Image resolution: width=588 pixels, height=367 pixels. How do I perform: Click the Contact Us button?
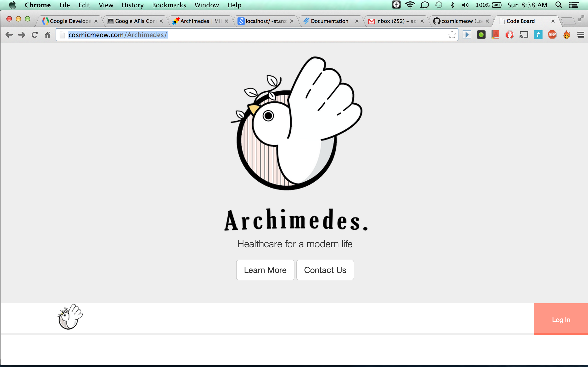point(325,270)
